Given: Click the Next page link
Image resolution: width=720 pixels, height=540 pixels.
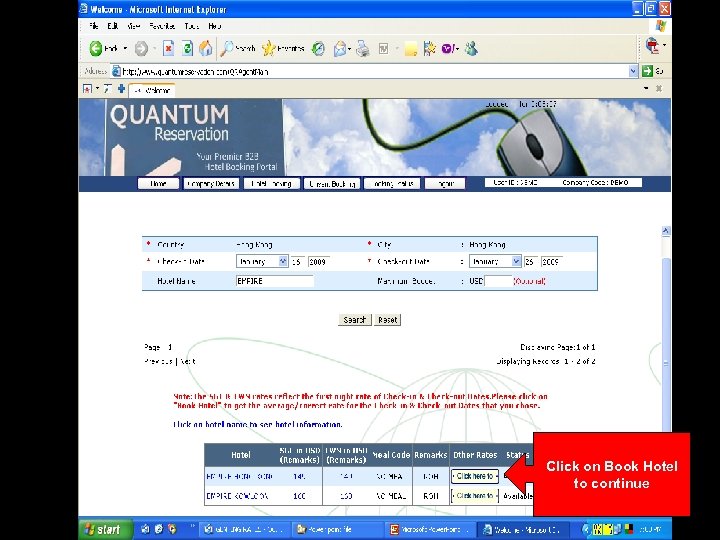Looking at the screenshot, I should [188, 361].
